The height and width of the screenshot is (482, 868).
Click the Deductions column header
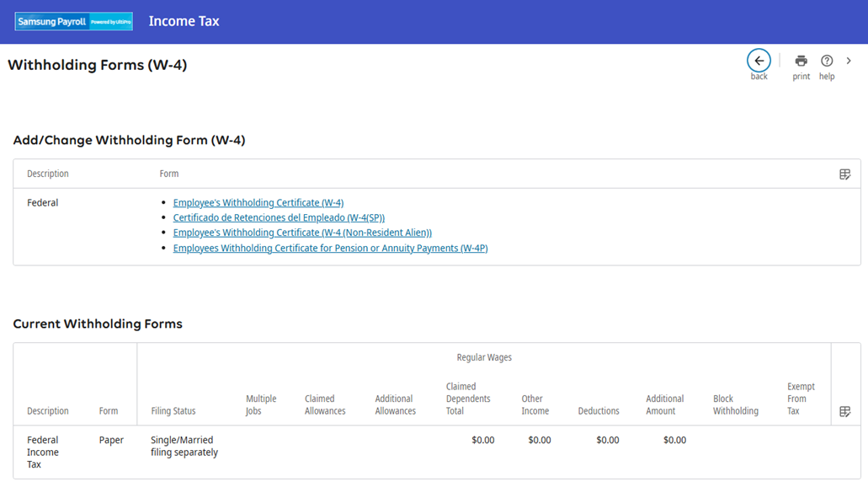598,411
